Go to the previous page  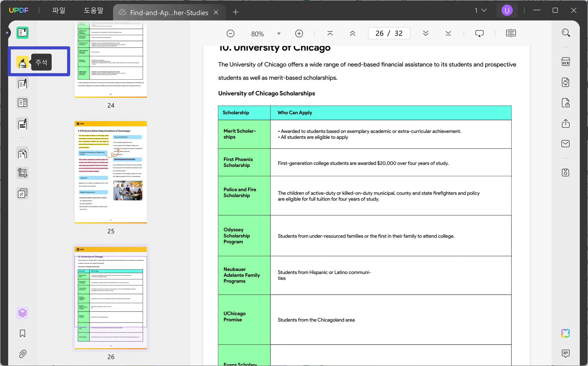click(353, 33)
